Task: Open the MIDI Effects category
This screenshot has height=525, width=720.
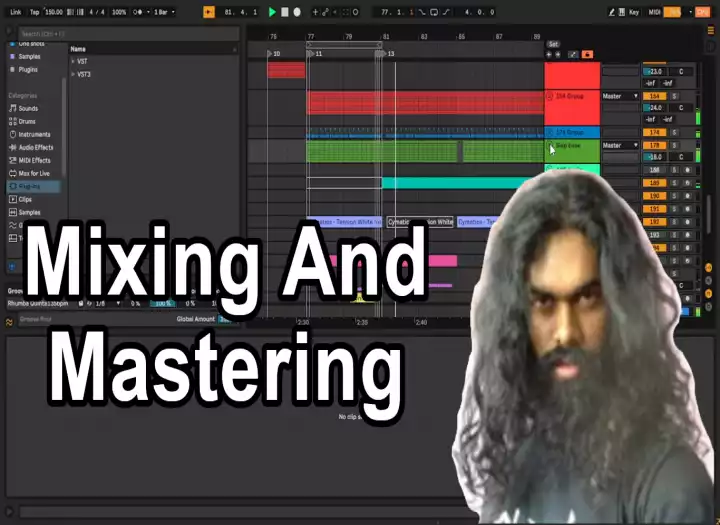Action: (34, 160)
